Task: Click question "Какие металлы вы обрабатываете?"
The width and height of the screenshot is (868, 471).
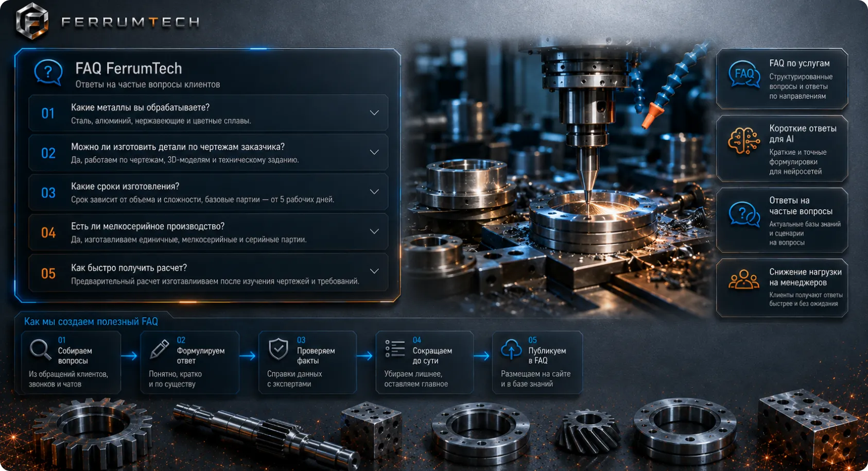Action: pos(140,108)
